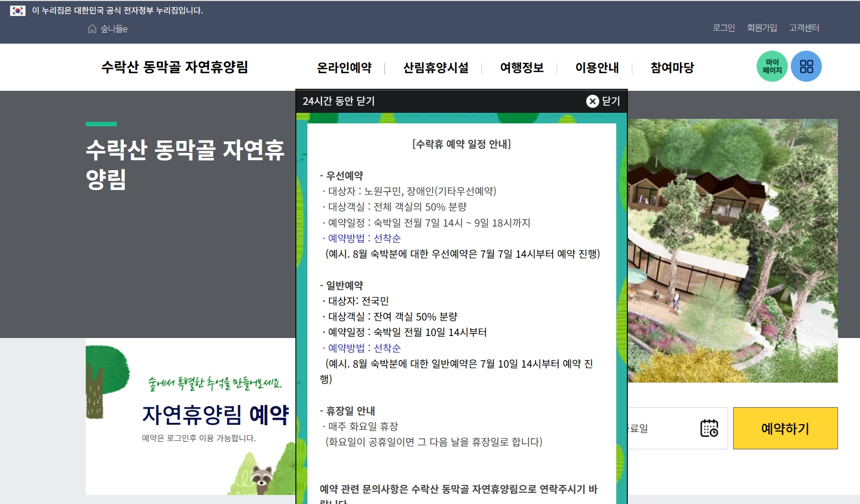Click the 로그인 link

point(723,28)
